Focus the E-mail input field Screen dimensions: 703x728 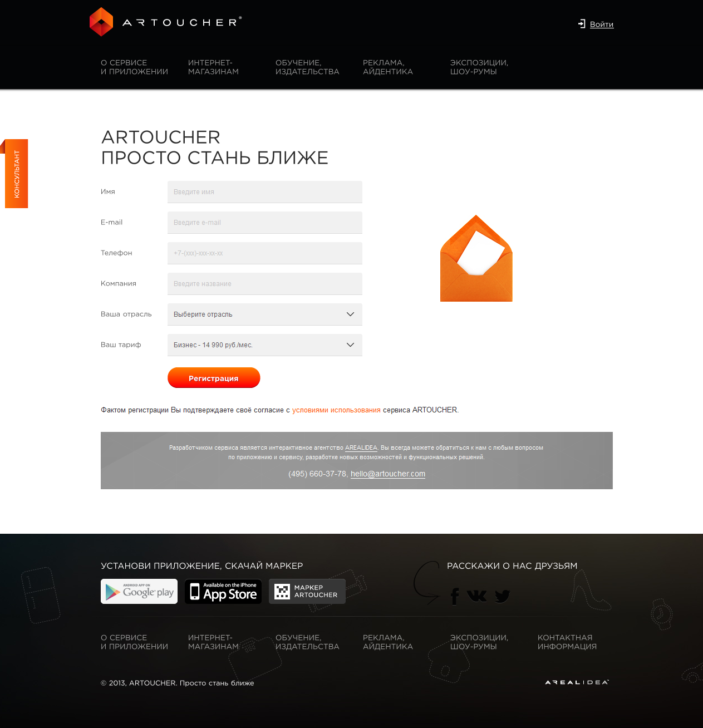pyautogui.click(x=265, y=223)
